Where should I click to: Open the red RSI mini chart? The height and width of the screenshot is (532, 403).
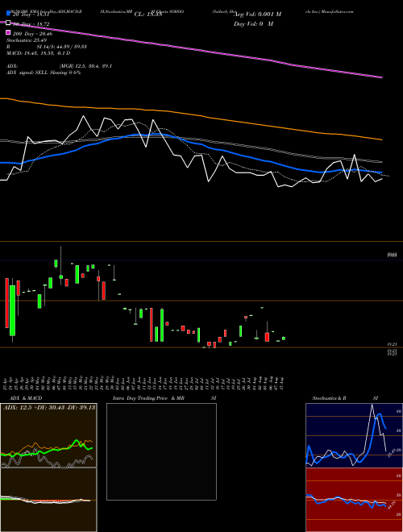[x=354, y=500]
